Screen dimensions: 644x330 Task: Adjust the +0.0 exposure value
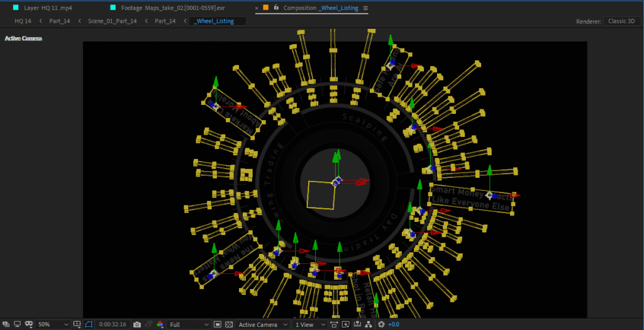coord(394,325)
